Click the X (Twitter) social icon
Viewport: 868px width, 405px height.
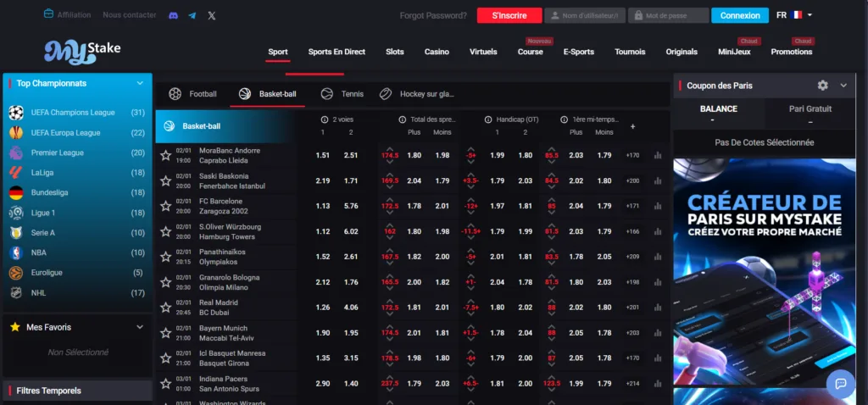tap(212, 15)
